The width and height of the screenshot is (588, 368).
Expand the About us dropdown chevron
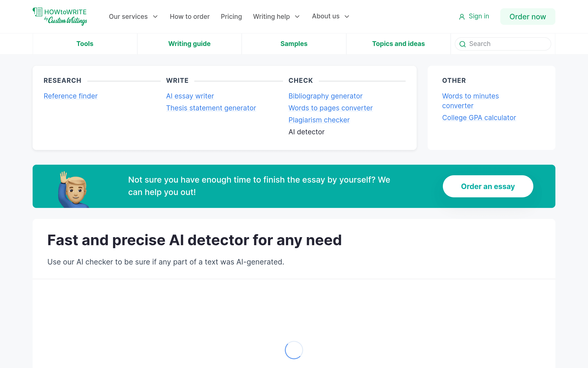pyautogui.click(x=347, y=17)
